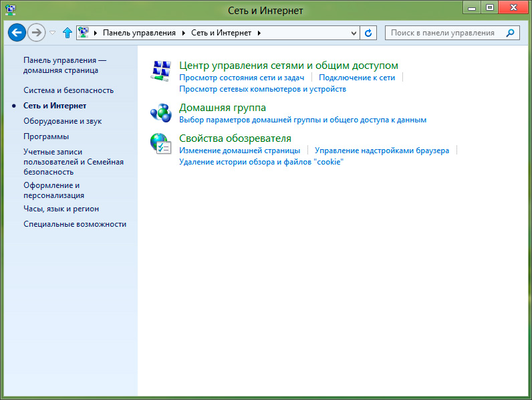Open the recent pages history dropdown
The height and width of the screenshot is (400, 532).
(x=53, y=33)
